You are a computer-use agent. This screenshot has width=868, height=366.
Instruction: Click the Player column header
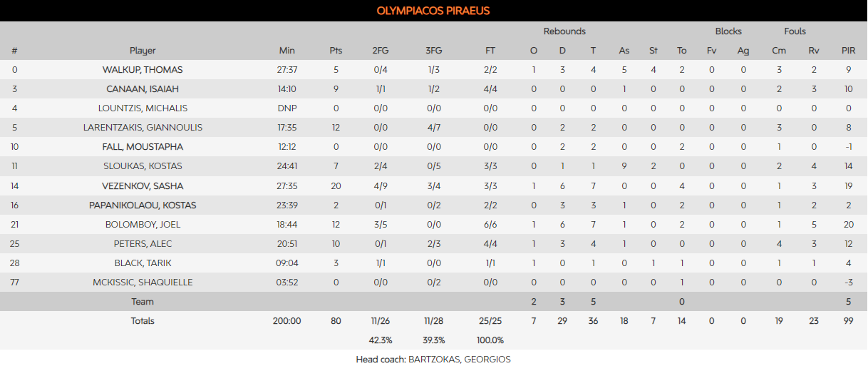click(x=143, y=51)
